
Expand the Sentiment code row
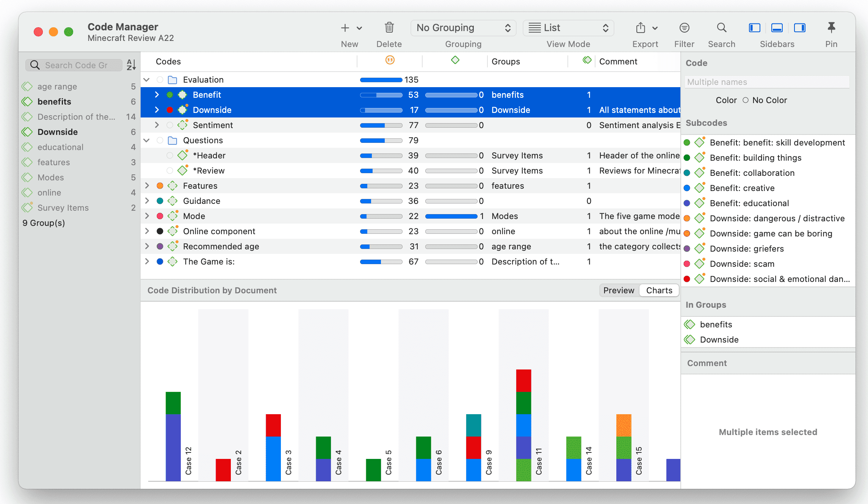tap(157, 125)
